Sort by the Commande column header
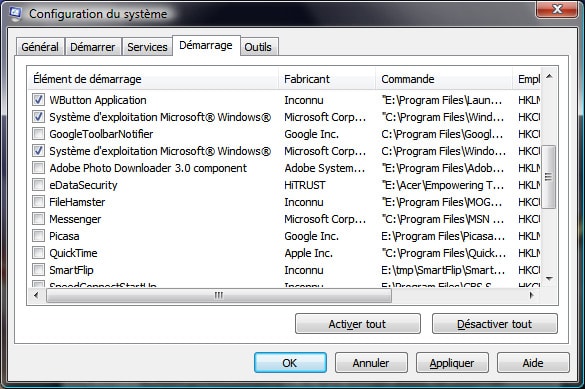 click(x=444, y=79)
